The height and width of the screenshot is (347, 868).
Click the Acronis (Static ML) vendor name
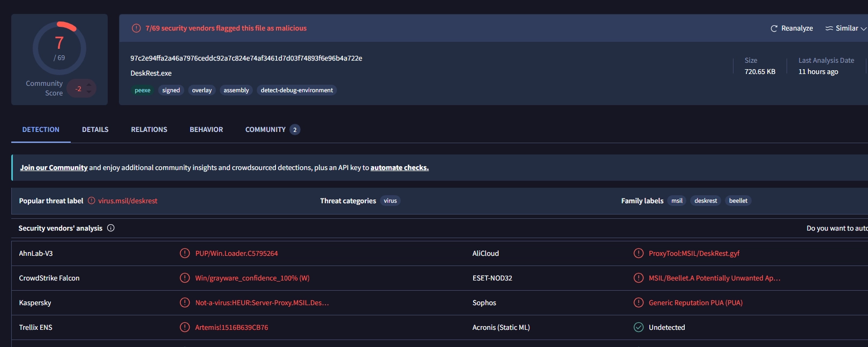click(501, 327)
